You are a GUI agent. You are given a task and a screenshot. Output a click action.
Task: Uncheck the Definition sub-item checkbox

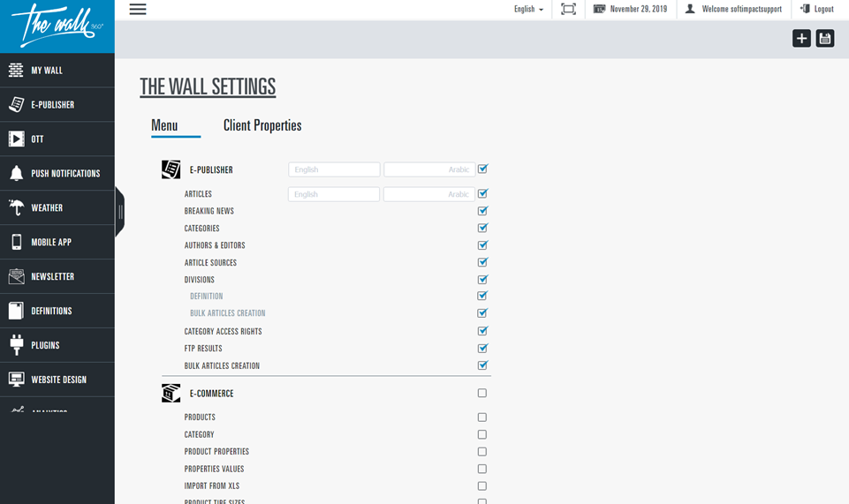click(x=482, y=296)
